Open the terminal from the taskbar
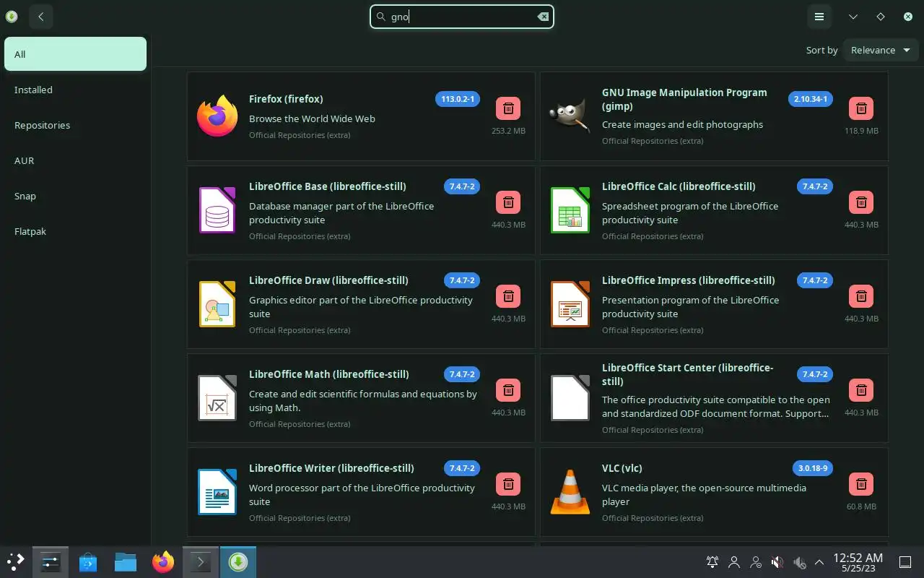Image resolution: width=924 pixels, height=578 pixels. point(201,562)
